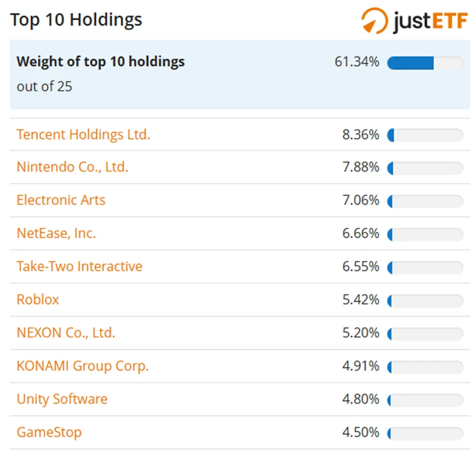Select the Electronic Arts holding
Screen dimensions: 476x456
61,200
